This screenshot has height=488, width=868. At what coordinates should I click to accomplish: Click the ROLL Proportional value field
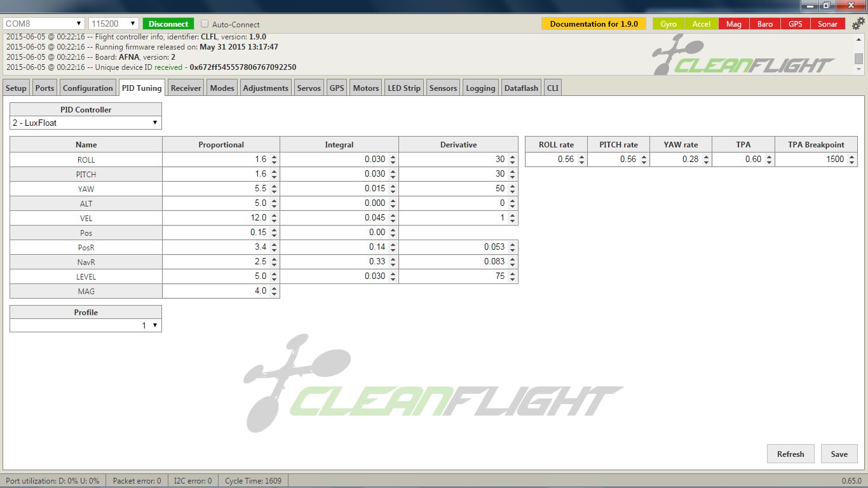click(221, 159)
